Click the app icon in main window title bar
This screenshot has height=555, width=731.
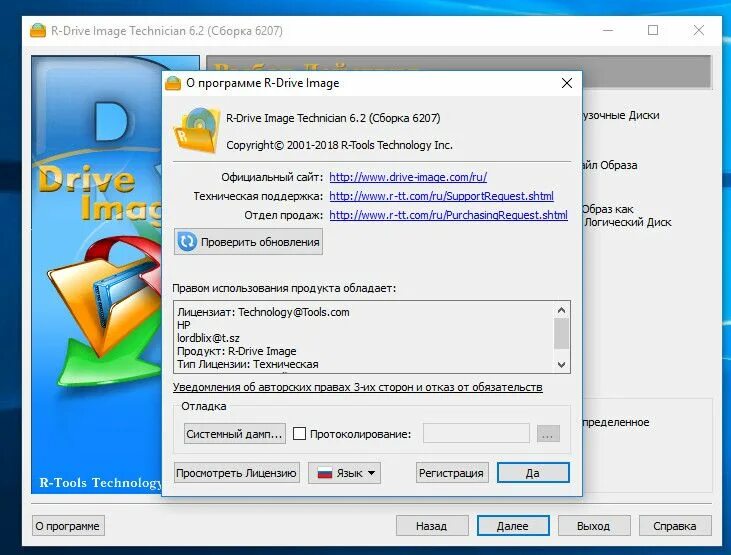(38, 31)
